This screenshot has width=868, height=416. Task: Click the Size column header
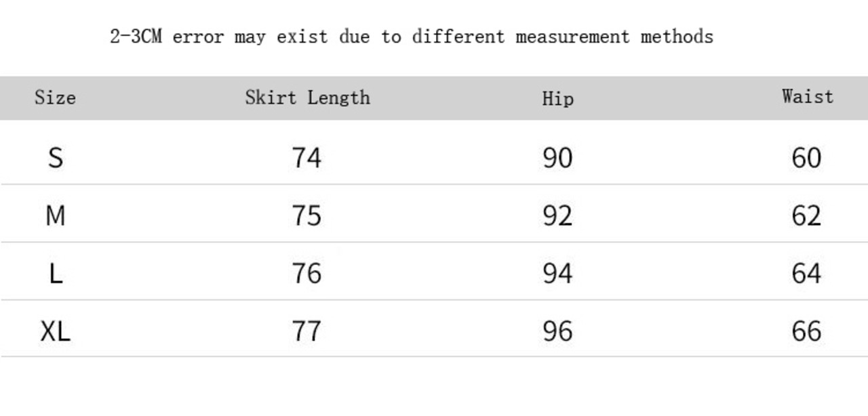point(55,98)
